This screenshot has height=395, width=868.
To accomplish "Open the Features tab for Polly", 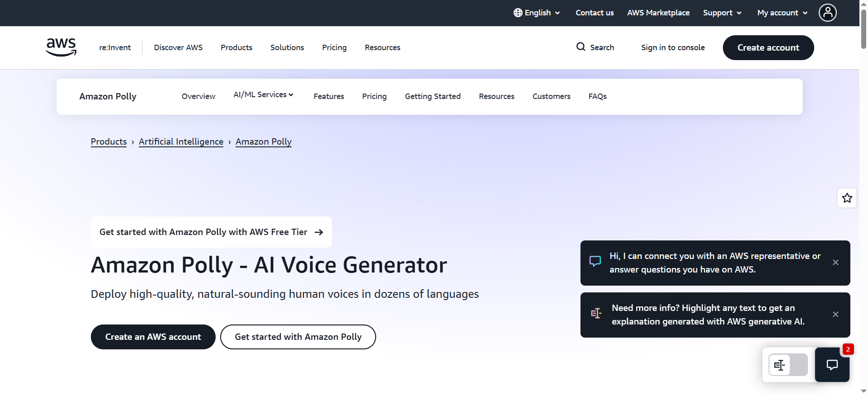I will (x=329, y=96).
